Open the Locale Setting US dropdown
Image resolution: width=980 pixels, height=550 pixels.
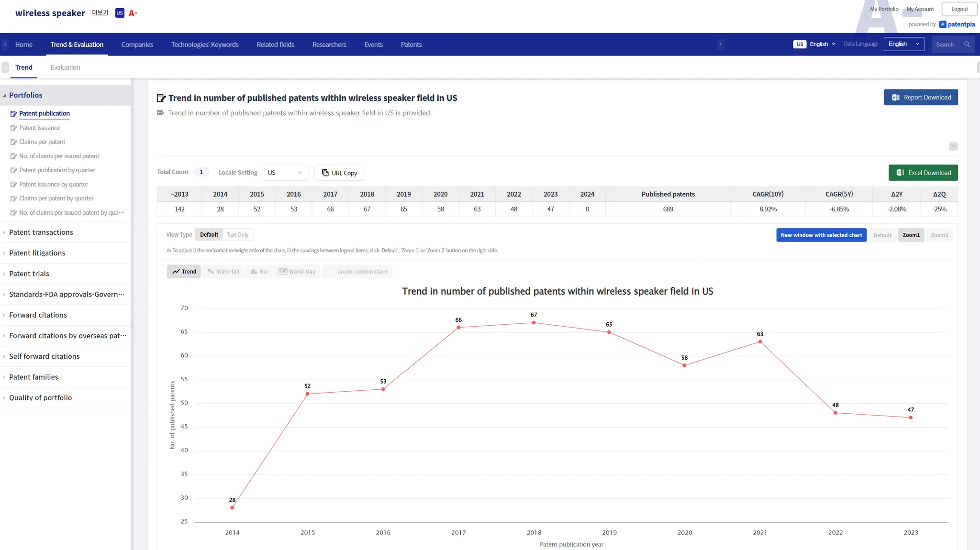coord(285,173)
